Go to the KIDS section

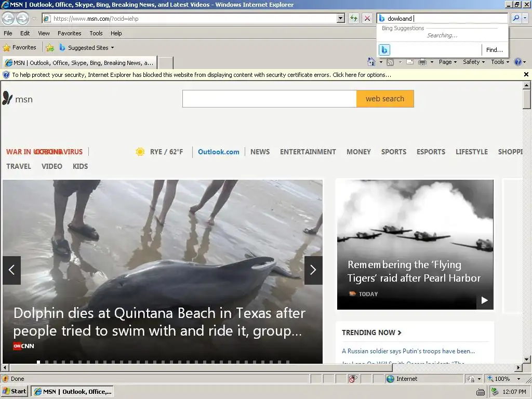[81, 166]
